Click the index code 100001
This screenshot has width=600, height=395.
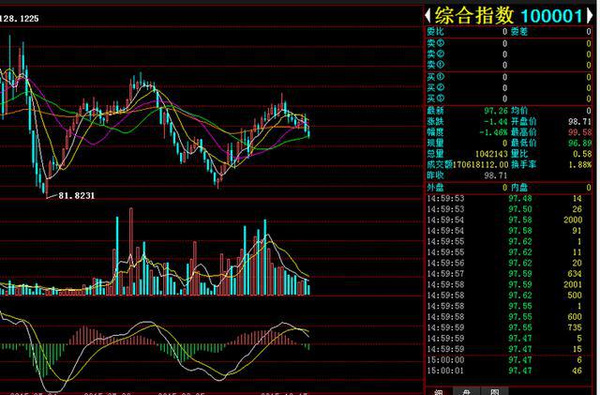tap(552, 16)
